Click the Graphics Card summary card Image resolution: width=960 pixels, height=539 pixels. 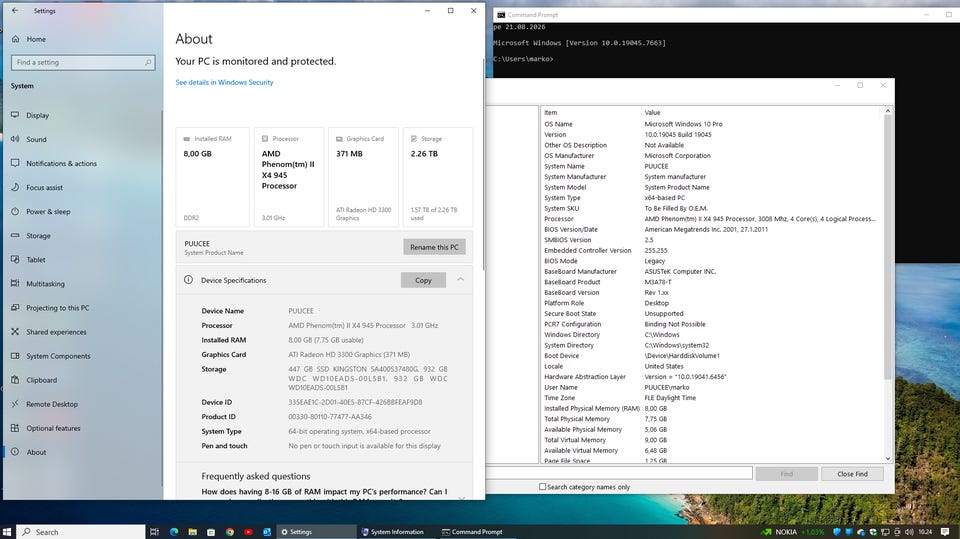[x=364, y=177]
